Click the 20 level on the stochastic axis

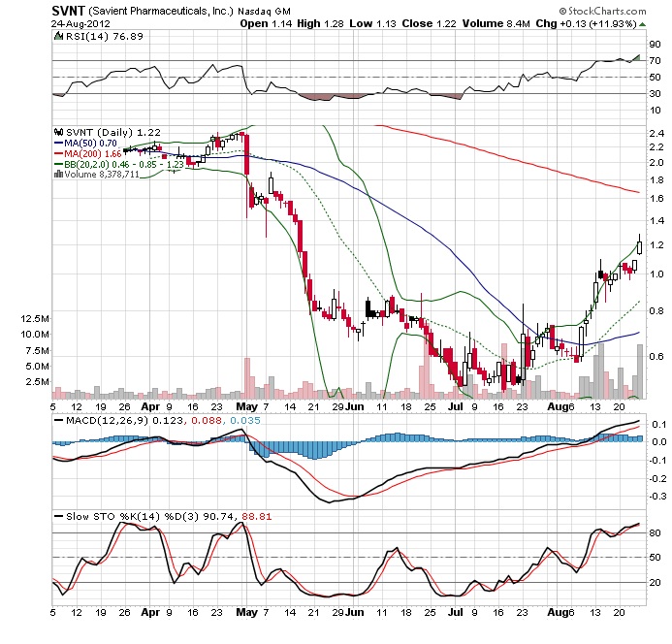[x=655, y=582]
